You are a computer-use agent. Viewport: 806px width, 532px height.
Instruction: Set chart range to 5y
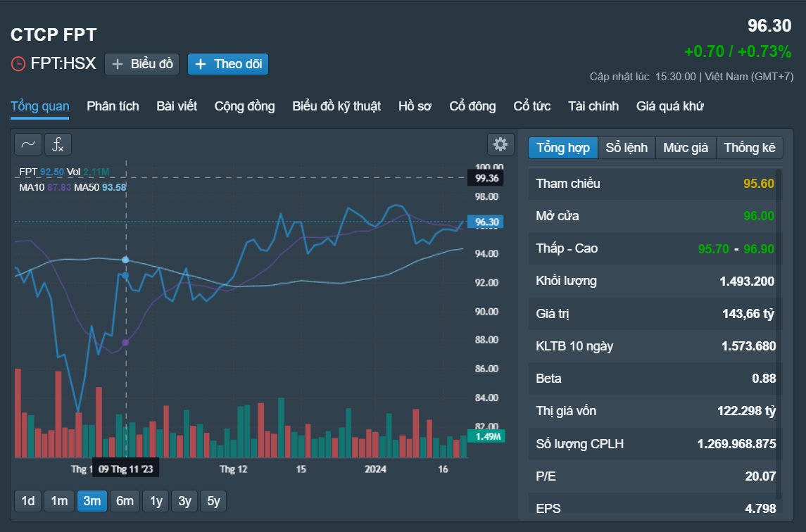tap(213, 501)
